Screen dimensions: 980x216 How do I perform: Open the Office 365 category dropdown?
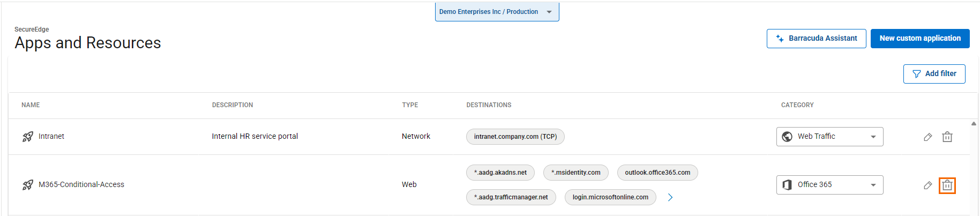coord(873,185)
